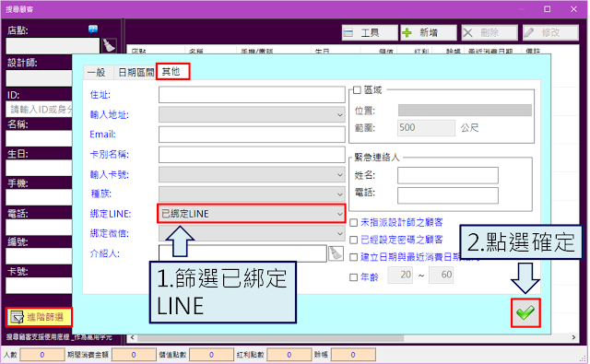590x364 pixels.
Task: Click the horizontal scrollbar right arrow
Action: 573,337
